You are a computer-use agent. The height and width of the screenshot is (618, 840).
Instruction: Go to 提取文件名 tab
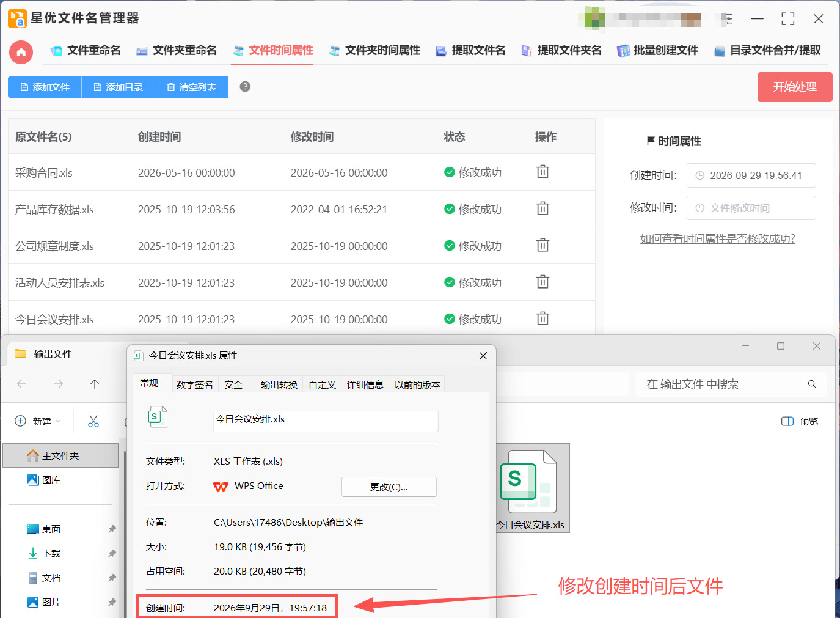click(470, 51)
